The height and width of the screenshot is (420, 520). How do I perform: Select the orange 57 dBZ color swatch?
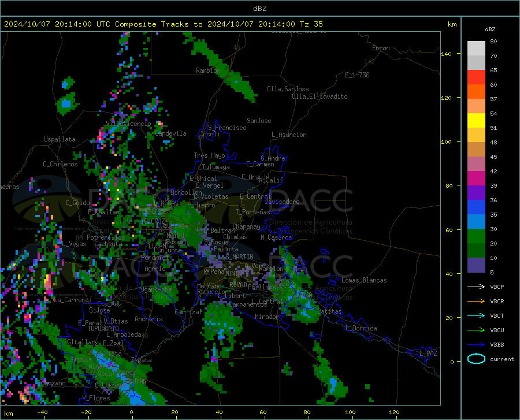476,92
